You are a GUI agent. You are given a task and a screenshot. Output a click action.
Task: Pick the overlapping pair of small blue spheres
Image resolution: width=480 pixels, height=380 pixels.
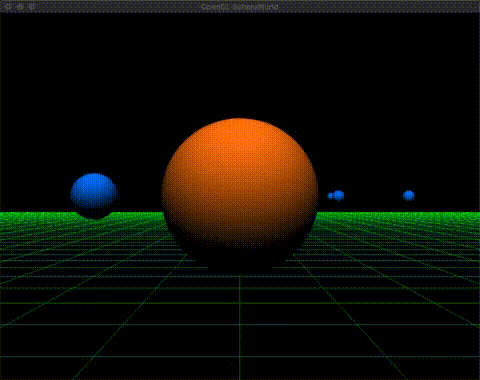[x=336, y=196]
